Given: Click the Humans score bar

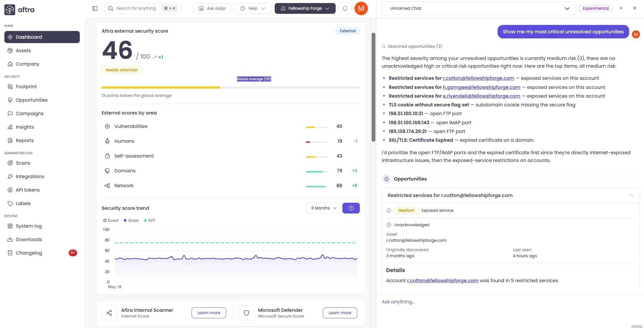Looking at the screenshot, I should [317, 142].
